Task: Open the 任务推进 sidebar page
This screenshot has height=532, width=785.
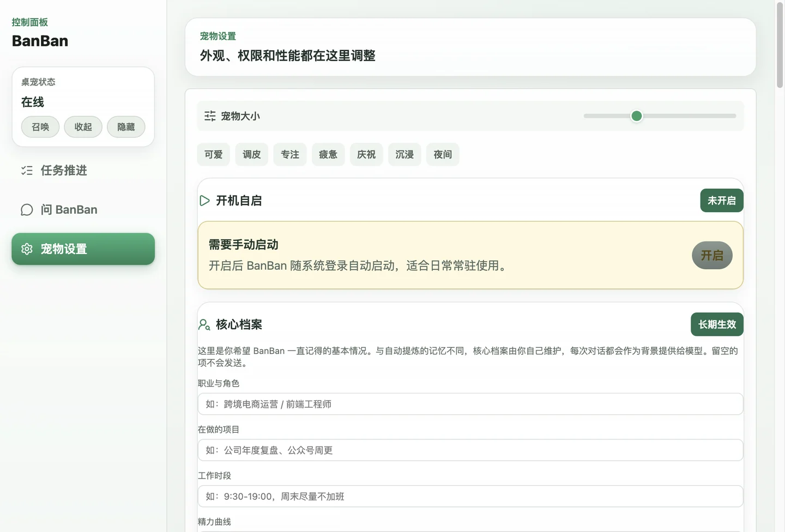Action: (83, 171)
